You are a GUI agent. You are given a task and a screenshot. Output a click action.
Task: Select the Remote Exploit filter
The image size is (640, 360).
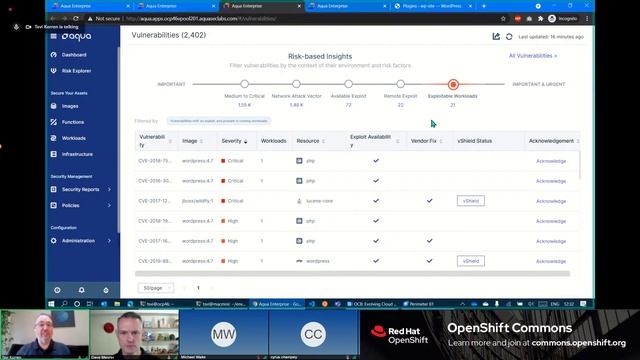(400, 84)
